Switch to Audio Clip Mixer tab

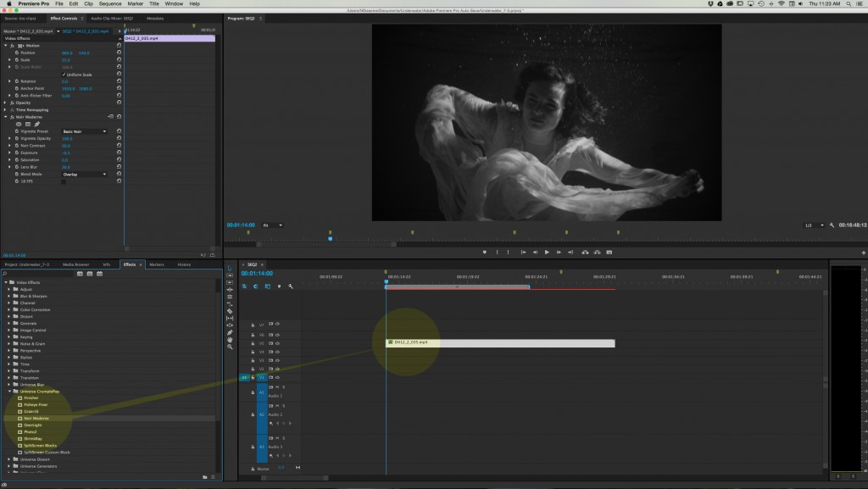point(112,19)
